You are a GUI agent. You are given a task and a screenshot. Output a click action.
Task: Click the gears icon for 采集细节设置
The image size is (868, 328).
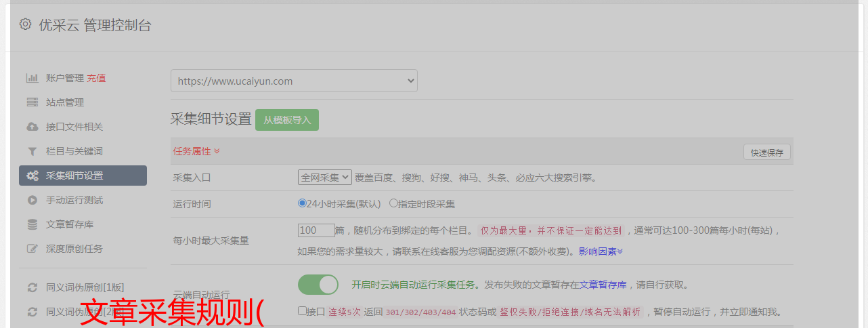pyautogui.click(x=32, y=176)
